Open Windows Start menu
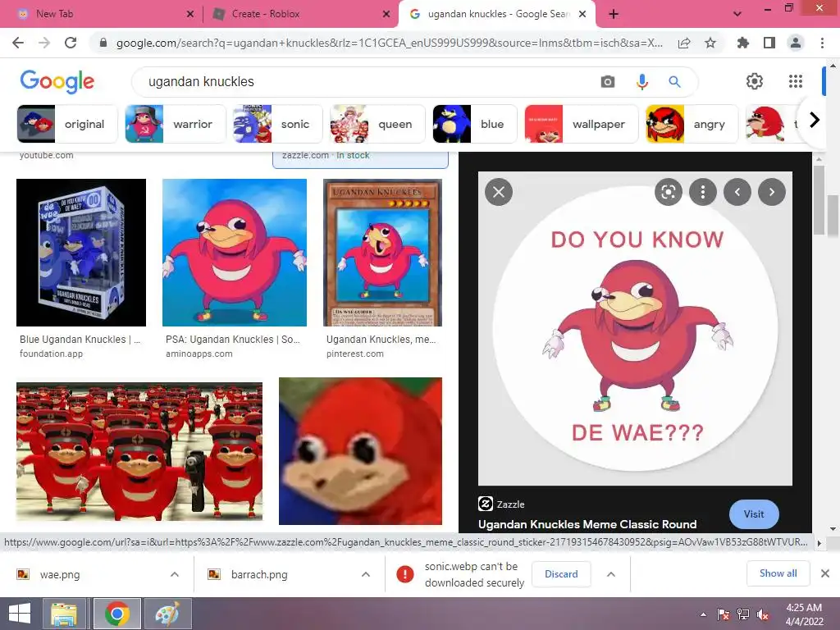Screen dimensions: 840x630 (x=20, y=614)
